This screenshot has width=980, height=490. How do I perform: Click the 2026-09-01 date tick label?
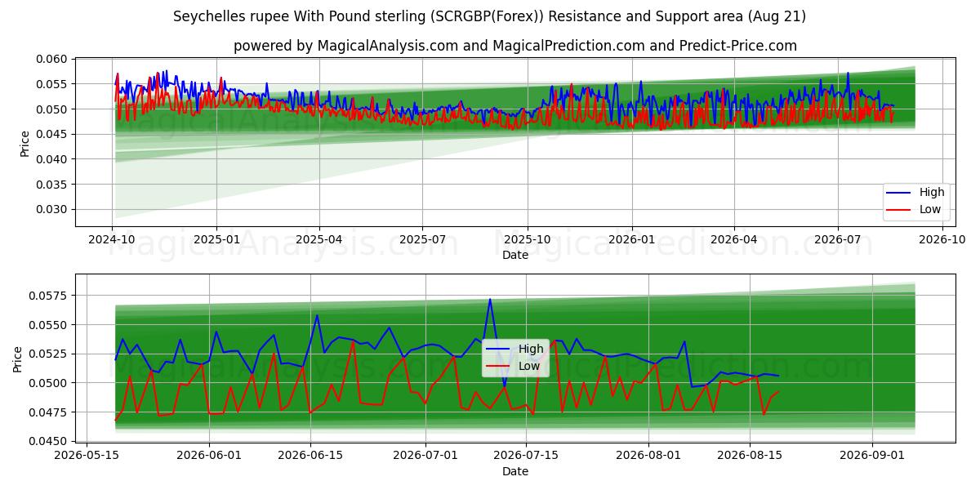point(873,456)
